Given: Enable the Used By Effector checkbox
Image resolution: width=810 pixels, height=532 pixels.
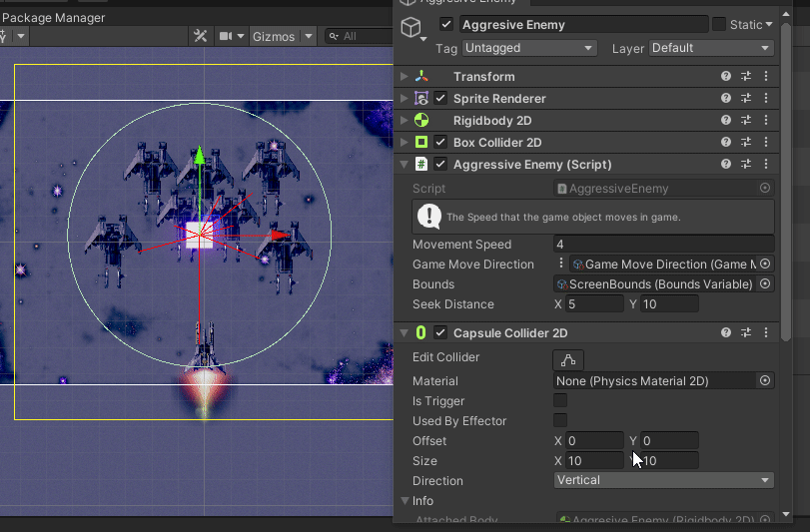Looking at the screenshot, I should coord(560,420).
